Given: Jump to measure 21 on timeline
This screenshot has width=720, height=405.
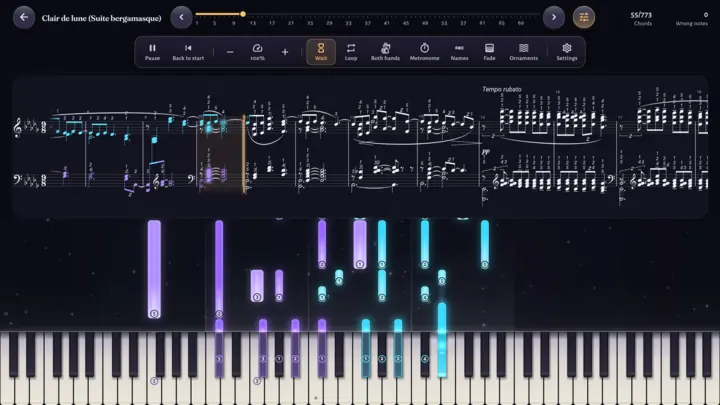Looking at the screenshot, I should click(291, 23).
